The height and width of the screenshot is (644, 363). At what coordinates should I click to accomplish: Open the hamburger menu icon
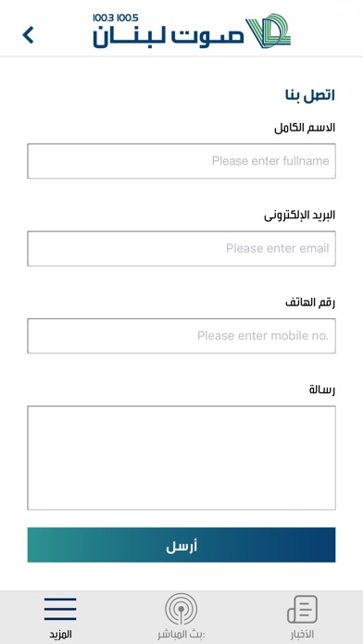(60, 609)
